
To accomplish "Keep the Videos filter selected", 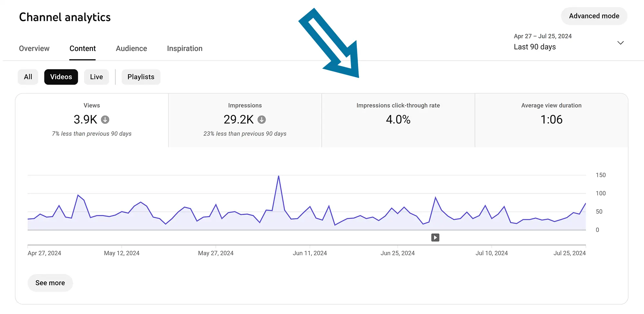I will [x=61, y=77].
